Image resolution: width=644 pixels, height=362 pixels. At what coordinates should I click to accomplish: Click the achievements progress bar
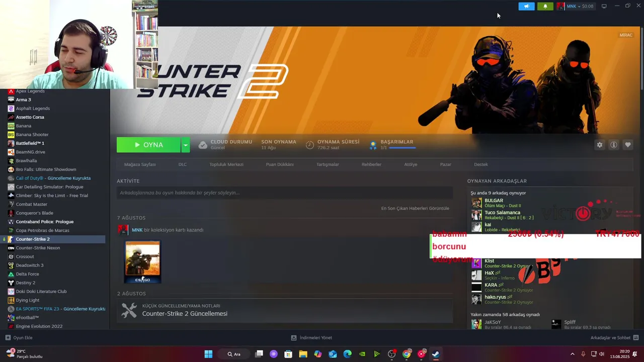[402, 148]
